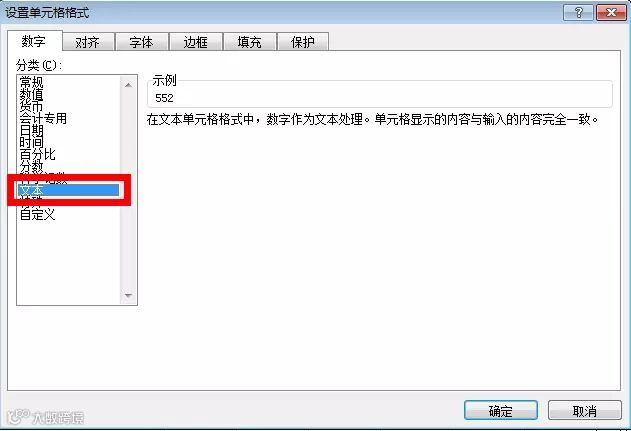Show the 保护 tab
The image size is (631, 431).
(303, 42)
